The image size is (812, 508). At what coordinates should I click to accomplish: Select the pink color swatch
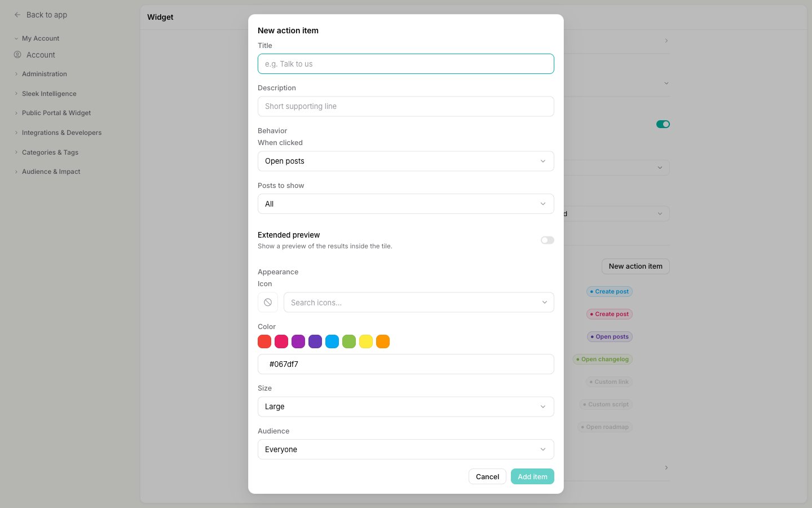[x=281, y=341]
